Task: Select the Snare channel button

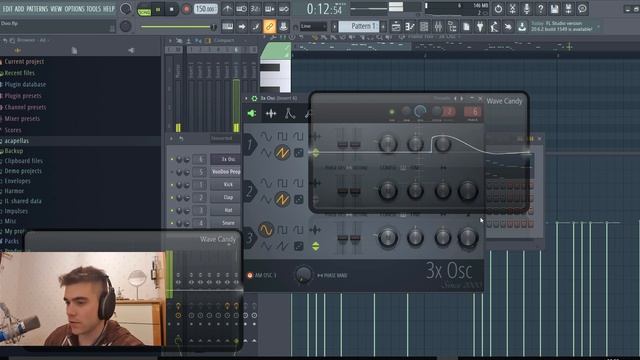Action: [226, 223]
